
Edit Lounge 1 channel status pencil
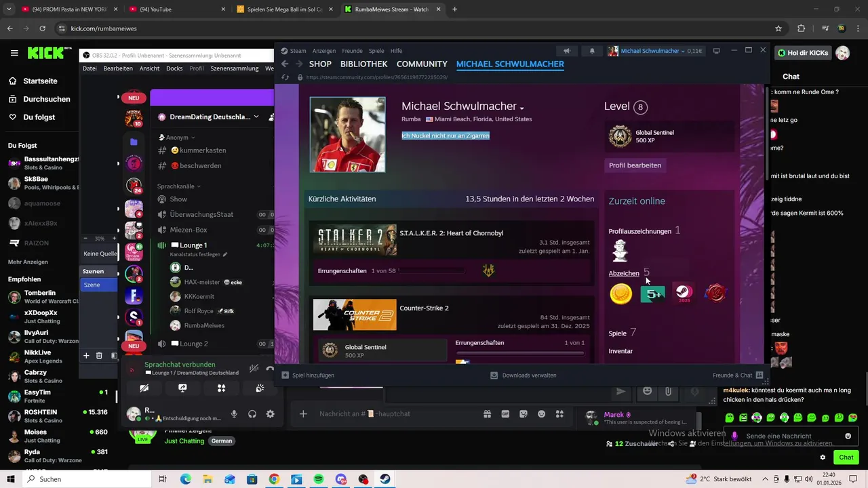[225, 254]
